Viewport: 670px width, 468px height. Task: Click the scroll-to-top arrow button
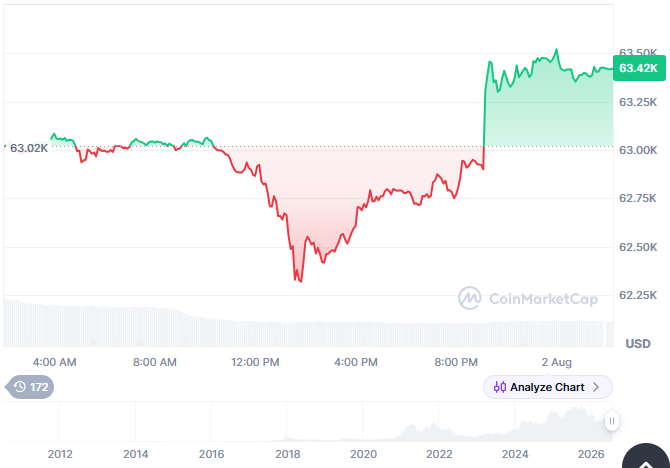646,457
